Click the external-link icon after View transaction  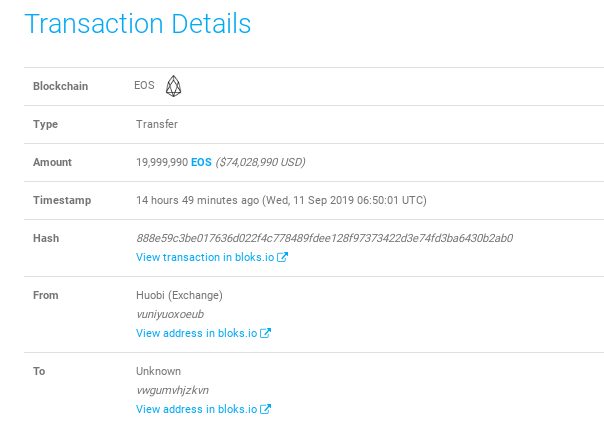(x=282, y=257)
